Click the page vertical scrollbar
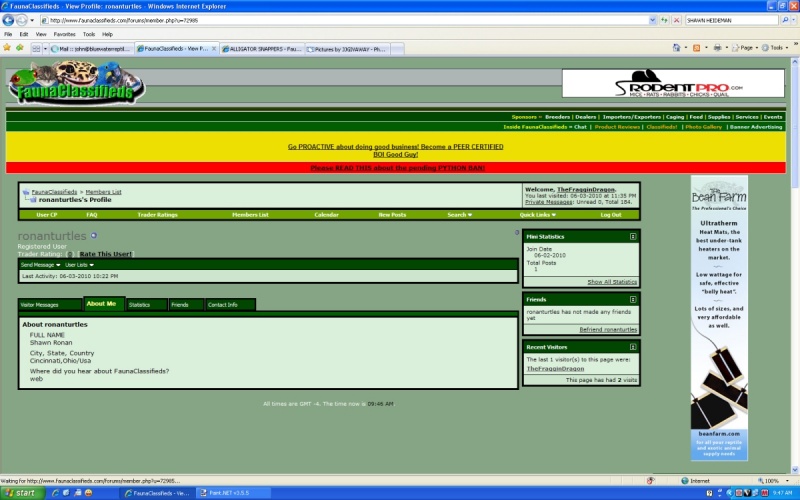 click(794, 266)
